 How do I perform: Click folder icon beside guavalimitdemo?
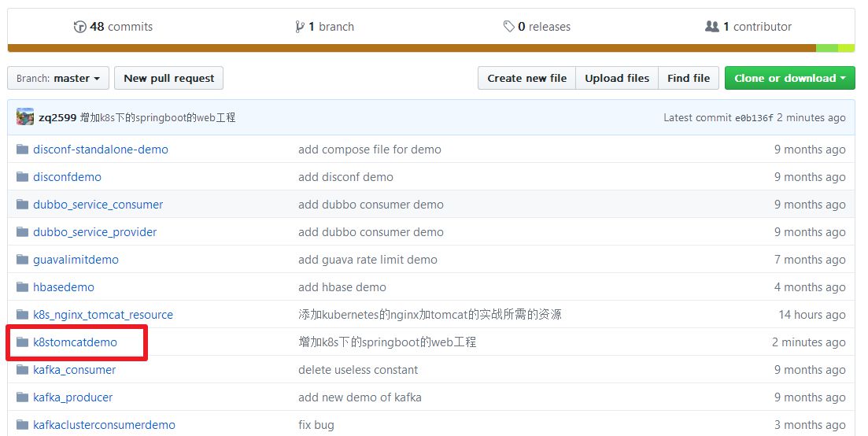pos(22,260)
